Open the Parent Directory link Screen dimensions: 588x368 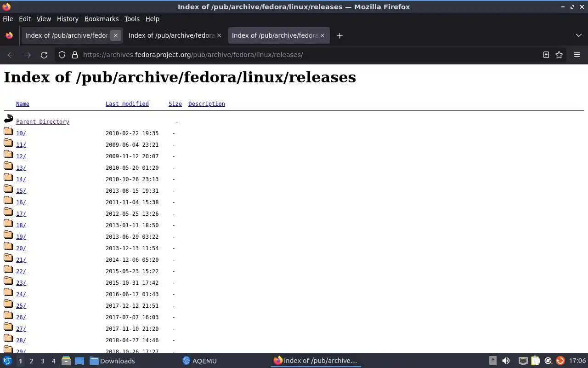tap(43, 122)
